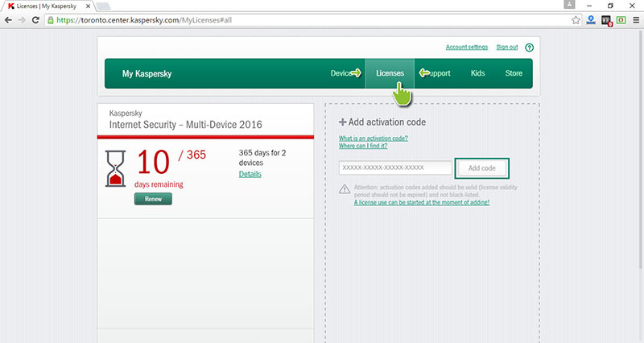This screenshot has width=644, height=343.
Task: Click the Kaspersky favicon on the tab
Action: click(11, 6)
